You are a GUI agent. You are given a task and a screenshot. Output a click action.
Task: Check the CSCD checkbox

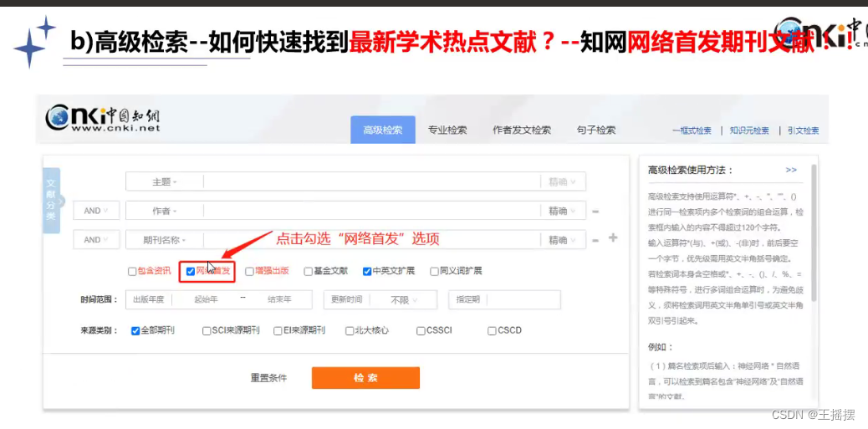point(492,331)
